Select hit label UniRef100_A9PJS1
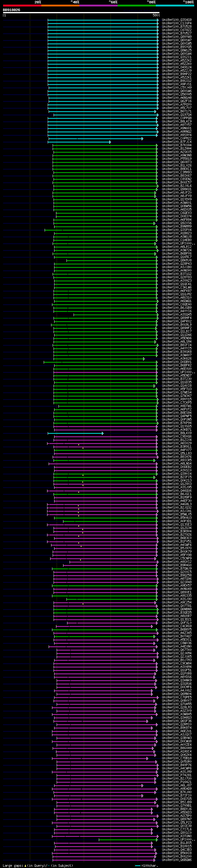Image resolution: width=197 pixels, height=868 pixels. [177, 84]
